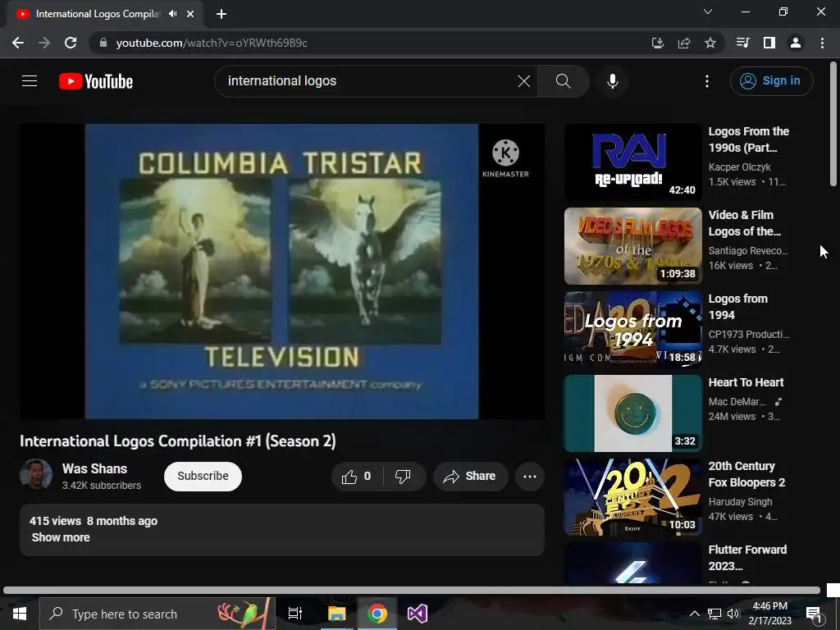
Task: Clear the search box with the X
Action: coord(524,81)
